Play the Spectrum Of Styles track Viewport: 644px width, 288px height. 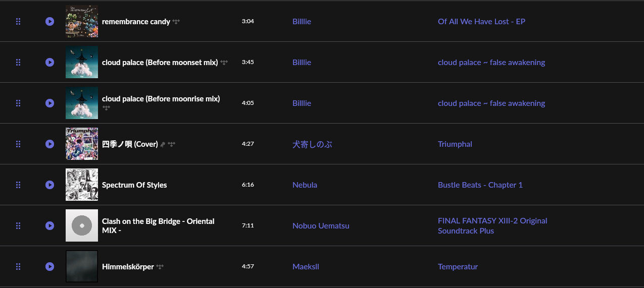click(49, 185)
